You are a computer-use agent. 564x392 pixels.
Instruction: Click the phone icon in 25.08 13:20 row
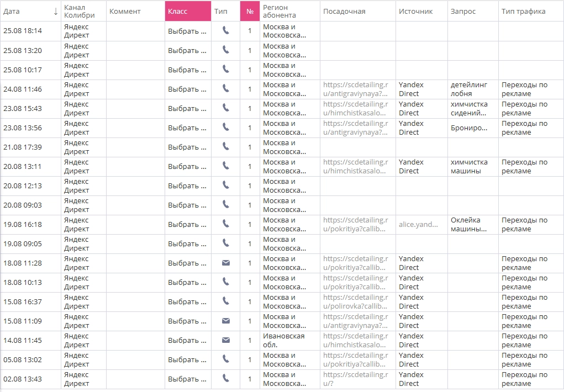[225, 50]
